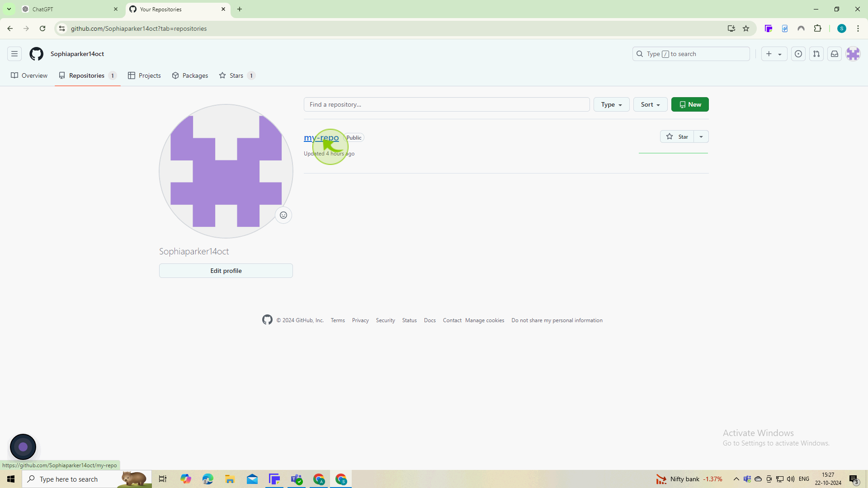The height and width of the screenshot is (488, 868).
Task: Switch to the Projects tab
Action: point(145,75)
